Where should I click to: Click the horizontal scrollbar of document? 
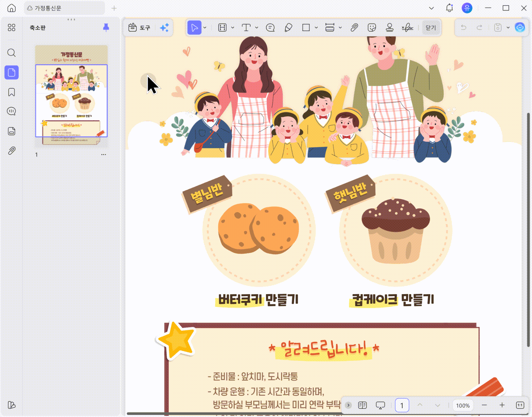(x=234, y=414)
